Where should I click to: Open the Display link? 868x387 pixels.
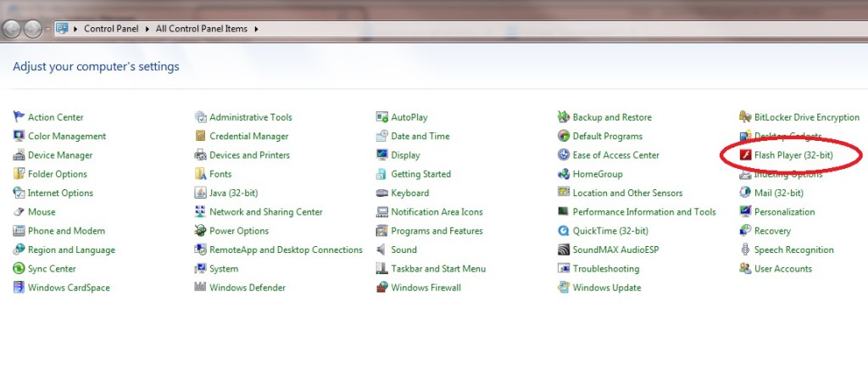(405, 155)
